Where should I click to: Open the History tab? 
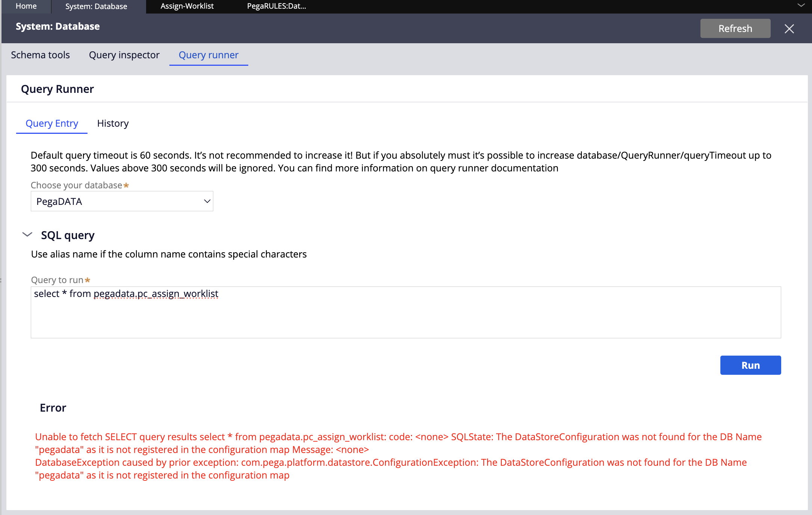[114, 123]
